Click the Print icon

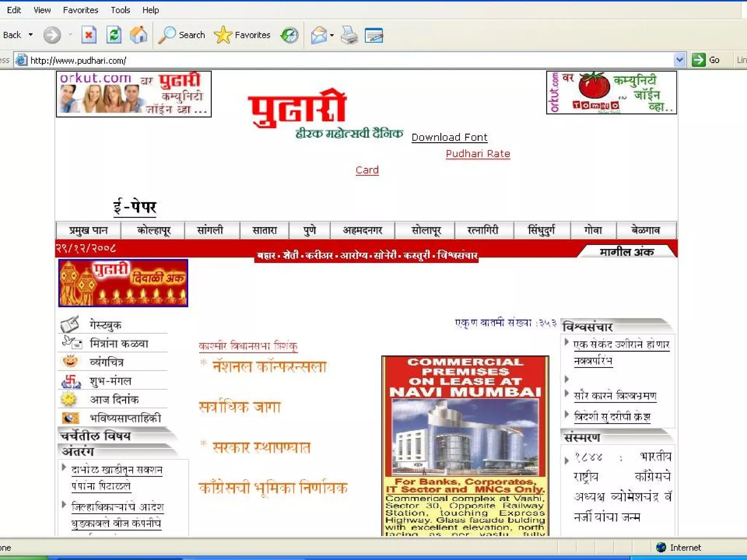click(x=349, y=35)
